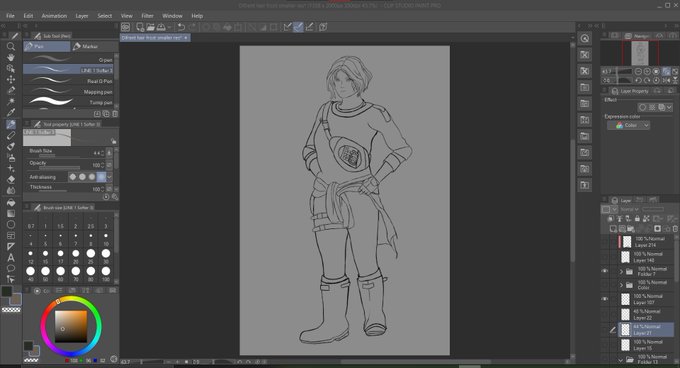Click the Open file icon in command bar
The height and width of the screenshot is (368, 680).
tap(150, 27)
